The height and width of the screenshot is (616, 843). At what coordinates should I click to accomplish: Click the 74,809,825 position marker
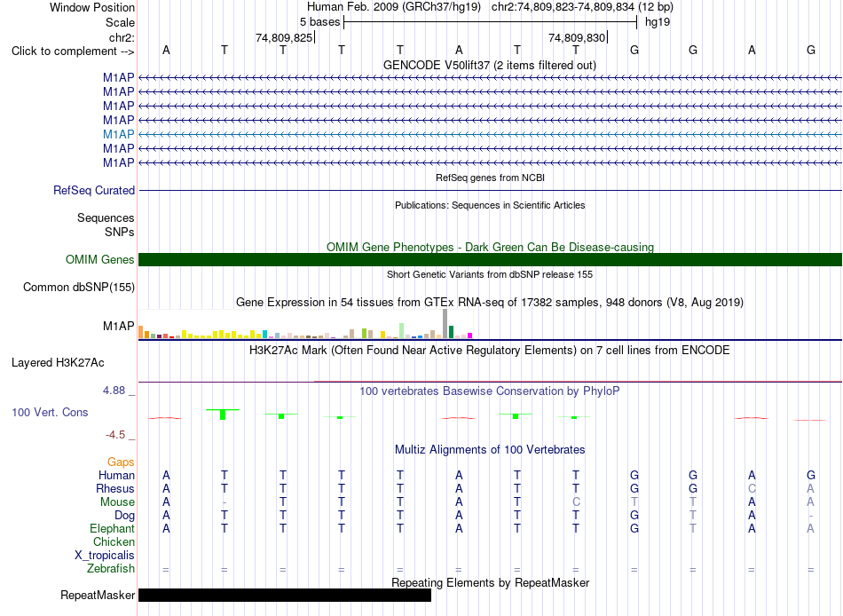pos(284,37)
